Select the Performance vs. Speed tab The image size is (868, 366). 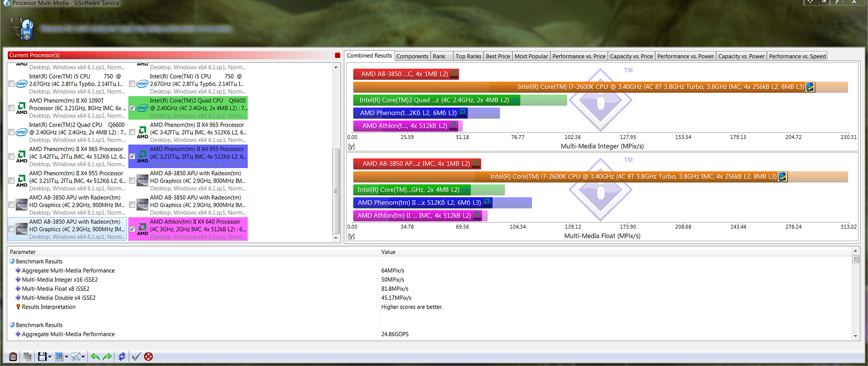click(797, 56)
